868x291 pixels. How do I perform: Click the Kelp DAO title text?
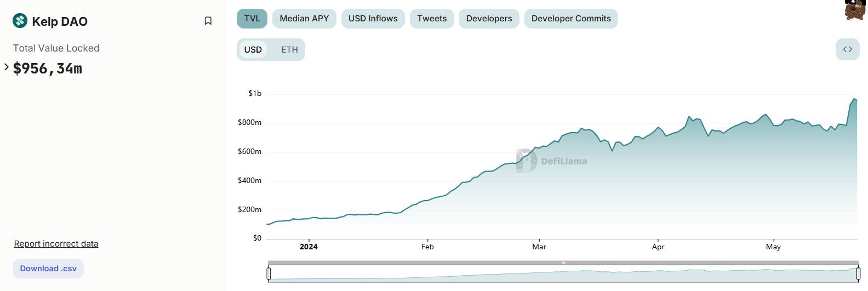coord(60,21)
